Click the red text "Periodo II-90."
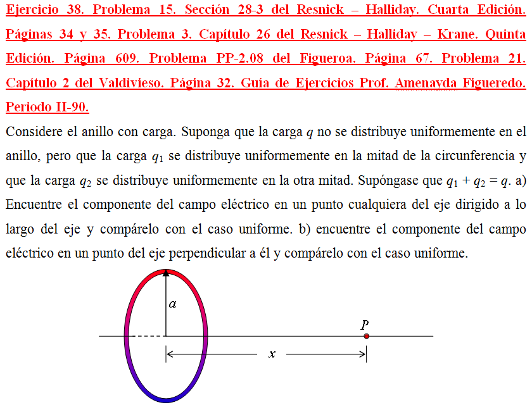Viewport: 532px width, 412px height. (47, 107)
